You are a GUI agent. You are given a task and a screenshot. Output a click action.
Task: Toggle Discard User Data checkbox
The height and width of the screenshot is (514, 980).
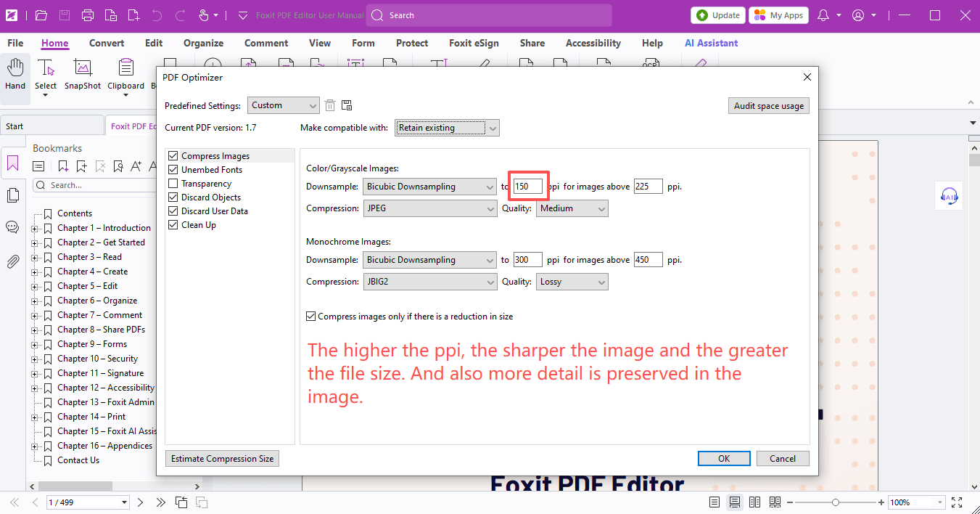pos(173,211)
